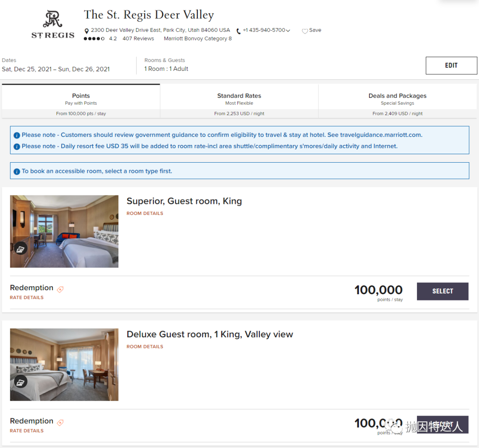The image size is (479, 448).
Task: Click the phone icon beside the number
Action: (239, 31)
